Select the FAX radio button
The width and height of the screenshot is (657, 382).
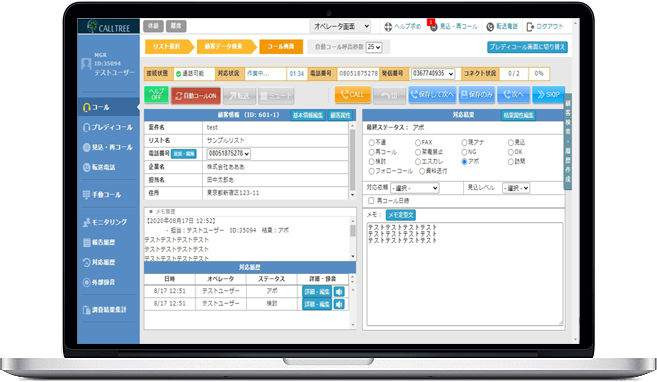[418, 143]
